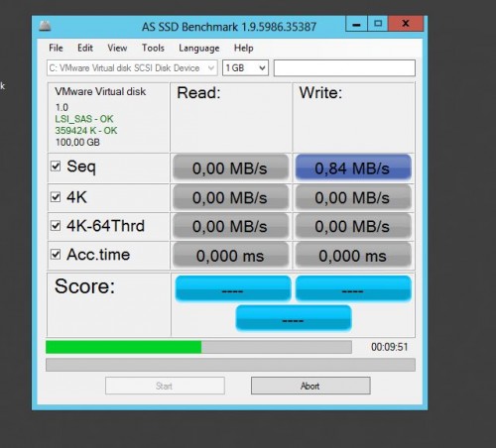Click the 359424 K - OK alignment text
Image resolution: width=496 pixels, height=448 pixels.
[86, 131]
